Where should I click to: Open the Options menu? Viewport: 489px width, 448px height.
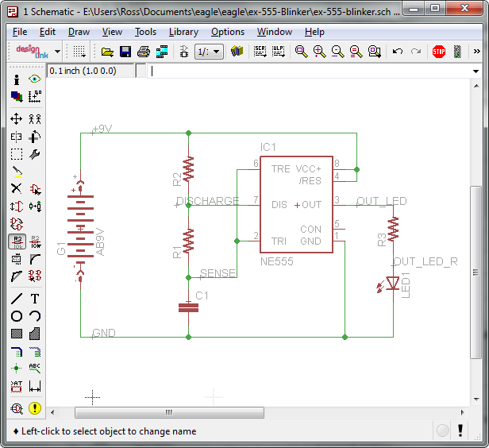228,32
